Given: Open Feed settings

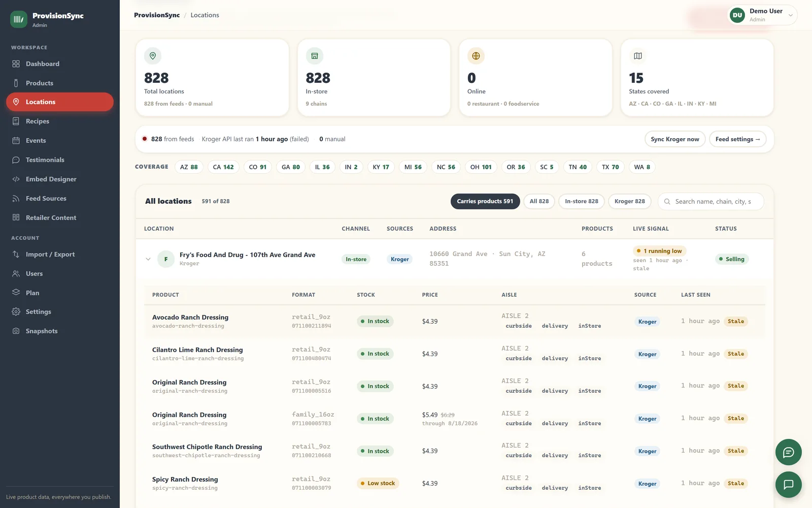Looking at the screenshot, I should tap(737, 139).
